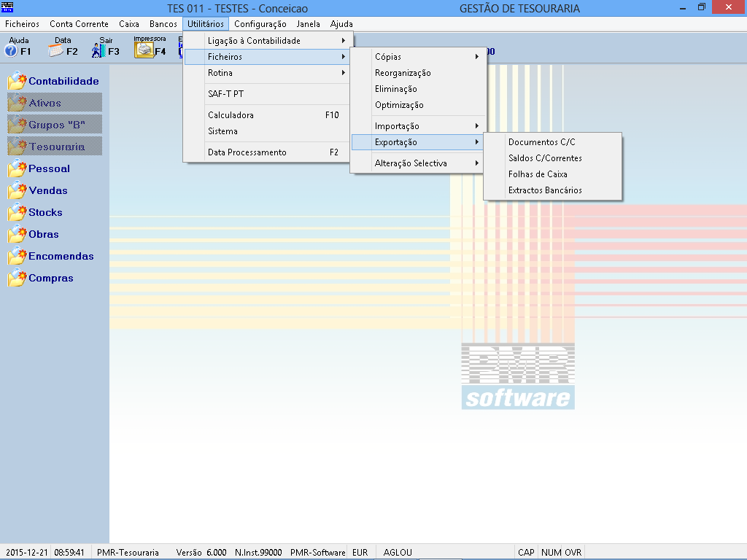Choose the Sistema menu entry

tap(268, 131)
